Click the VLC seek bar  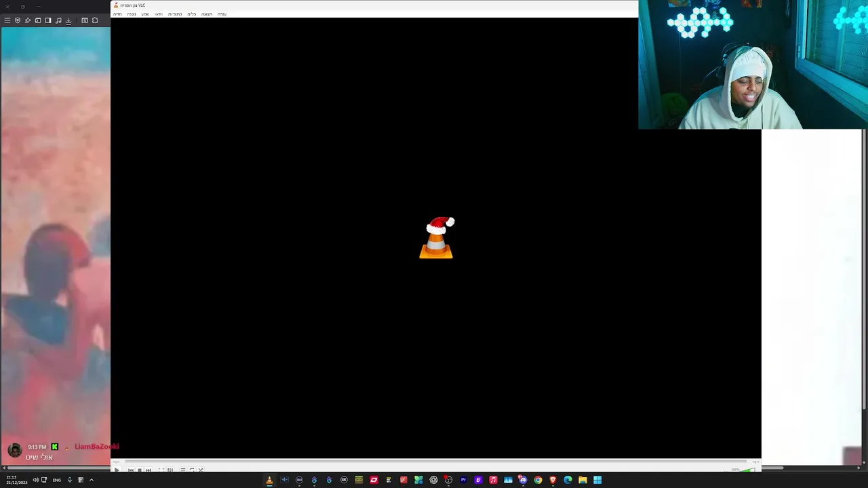pos(437,462)
